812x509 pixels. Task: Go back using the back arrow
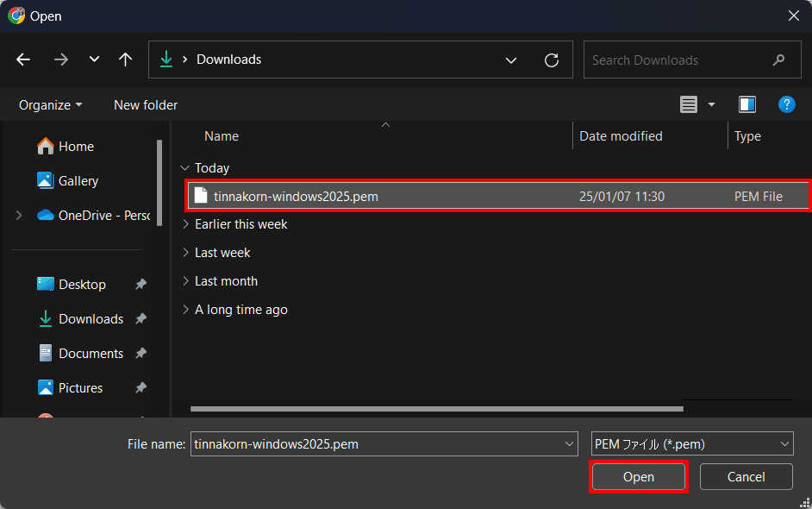tap(23, 60)
